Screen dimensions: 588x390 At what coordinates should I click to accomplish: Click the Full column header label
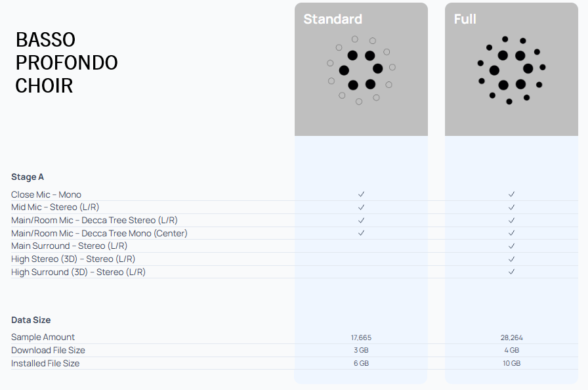point(465,19)
